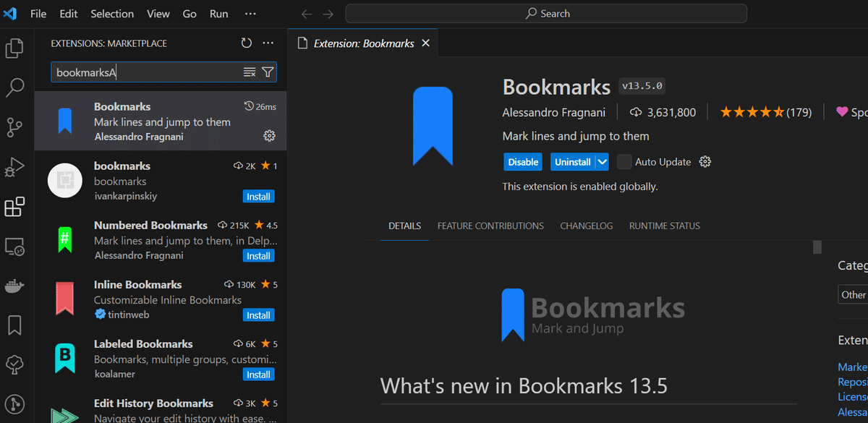868x423 pixels.
Task: Open the Extensions view icon
Action: click(x=14, y=207)
